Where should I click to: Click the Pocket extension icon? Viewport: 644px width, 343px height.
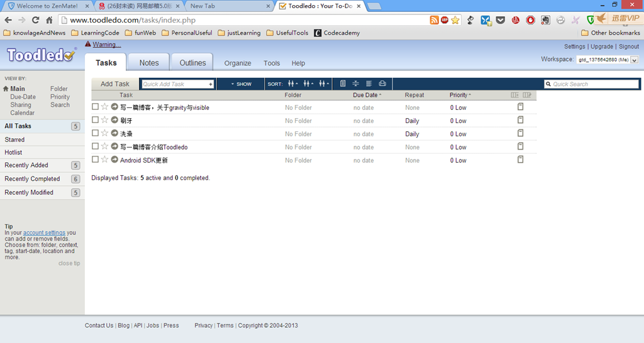pyautogui.click(x=500, y=19)
